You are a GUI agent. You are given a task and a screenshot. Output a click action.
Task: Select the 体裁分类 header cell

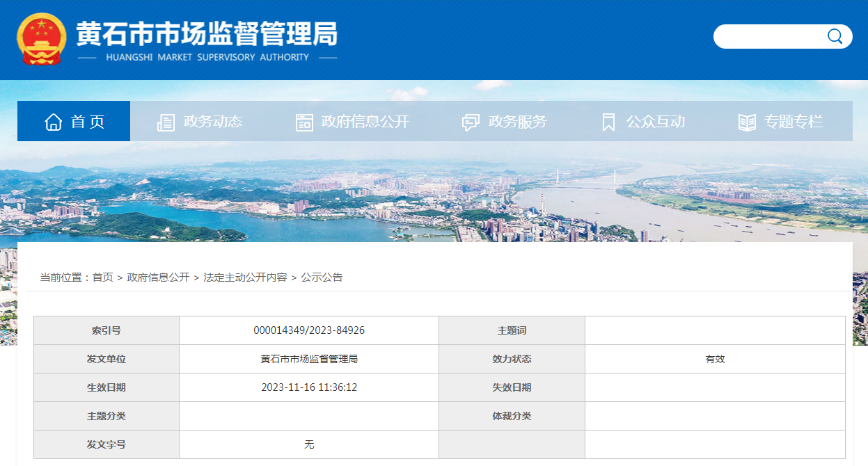tap(512, 416)
